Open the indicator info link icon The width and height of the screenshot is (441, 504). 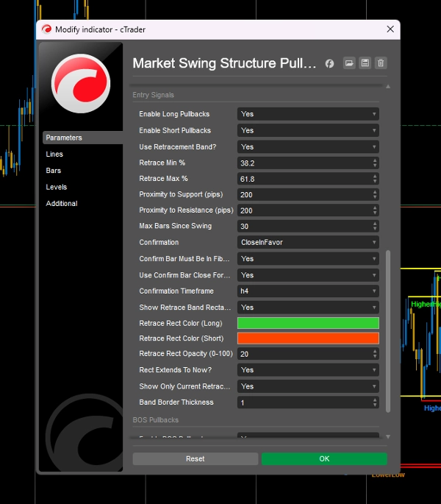point(329,63)
